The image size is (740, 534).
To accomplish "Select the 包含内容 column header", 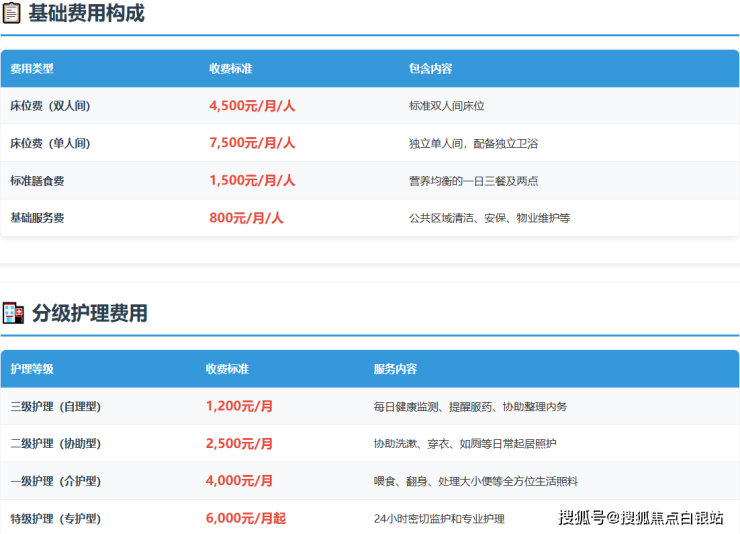I will click(430, 69).
